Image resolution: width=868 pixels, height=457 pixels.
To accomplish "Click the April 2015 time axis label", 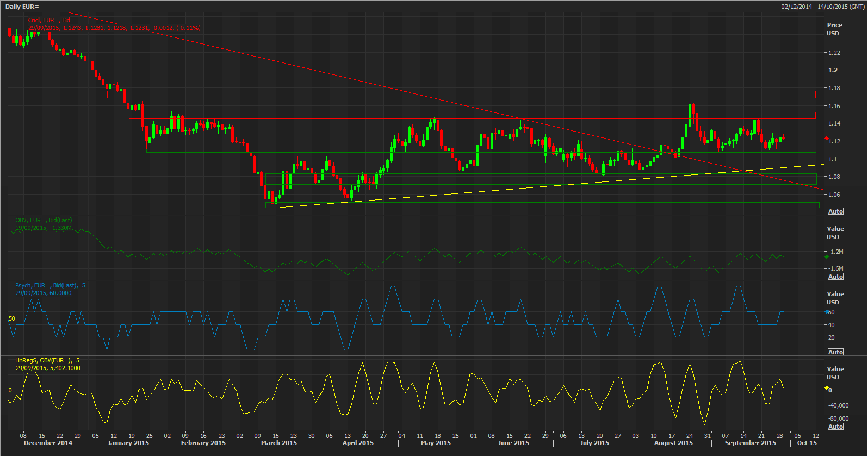I will [x=358, y=443].
